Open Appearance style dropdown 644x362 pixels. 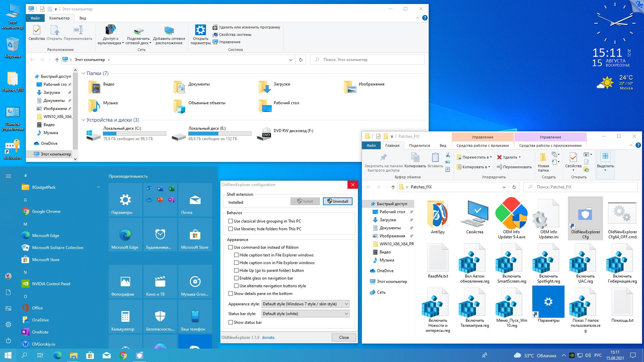[305, 304]
